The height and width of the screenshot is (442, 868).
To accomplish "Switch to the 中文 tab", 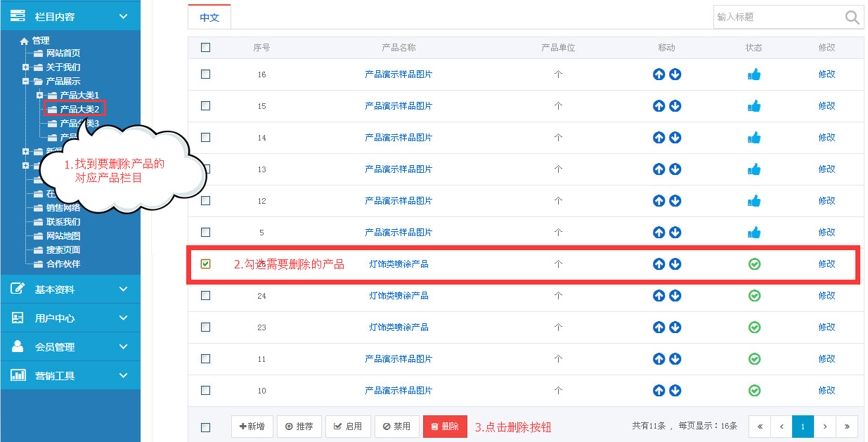I will coord(209,18).
